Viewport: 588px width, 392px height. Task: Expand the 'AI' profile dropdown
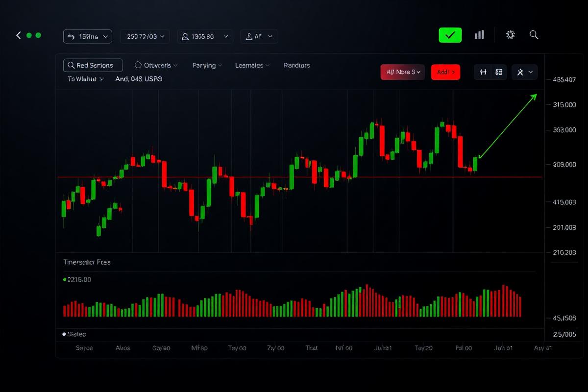point(259,36)
